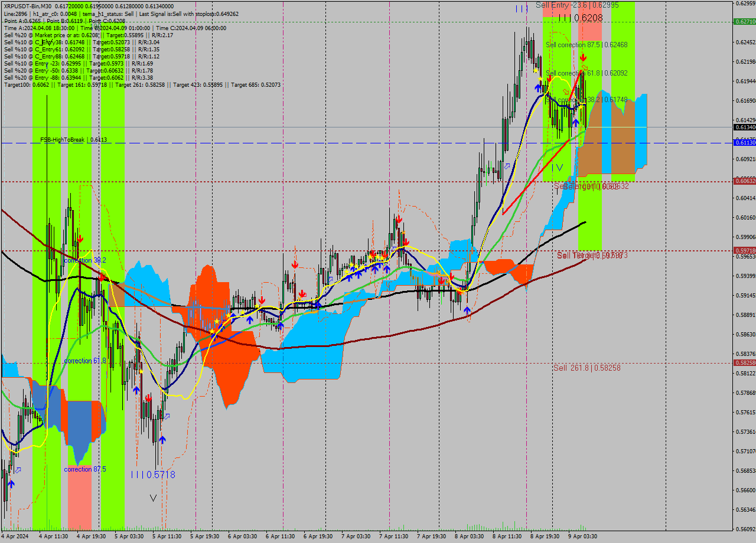756x543 pixels.
Task: Select the 'Time A:2024.04.08 18:30:00' line
Action: click(x=115, y=28)
